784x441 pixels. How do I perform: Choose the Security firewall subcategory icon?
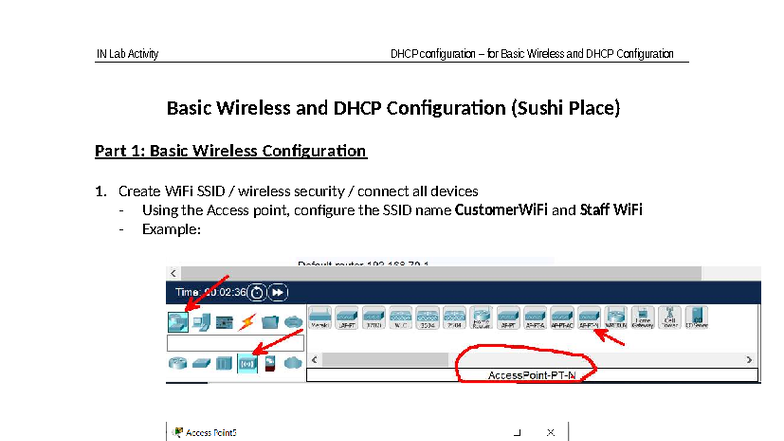click(270, 364)
